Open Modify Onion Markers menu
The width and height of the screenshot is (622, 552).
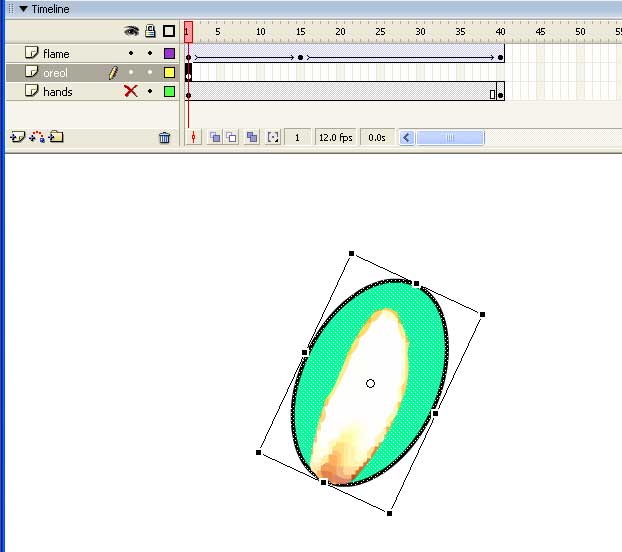click(273, 138)
